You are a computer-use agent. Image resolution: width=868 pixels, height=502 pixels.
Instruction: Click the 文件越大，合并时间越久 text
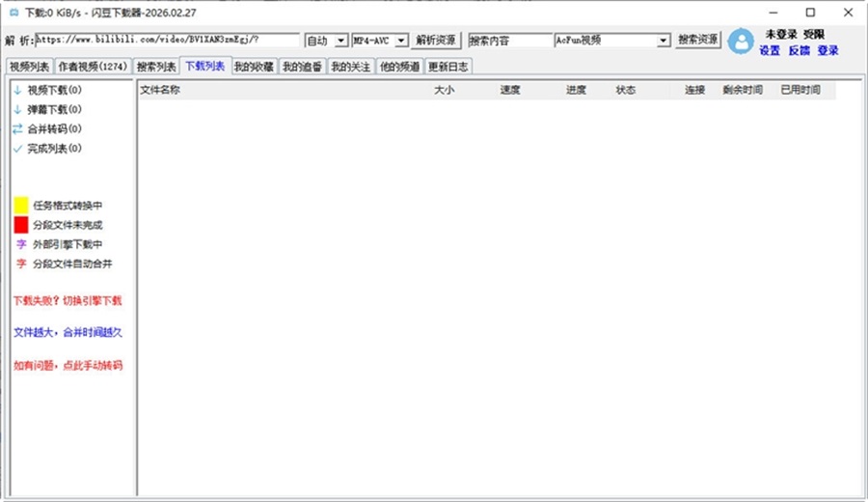(x=68, y=332)
